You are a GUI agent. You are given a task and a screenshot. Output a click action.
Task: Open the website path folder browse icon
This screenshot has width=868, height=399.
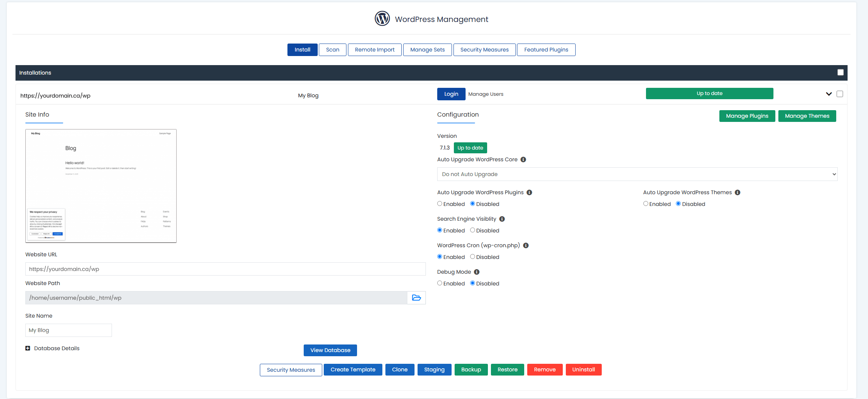click(x=416, y=298)
